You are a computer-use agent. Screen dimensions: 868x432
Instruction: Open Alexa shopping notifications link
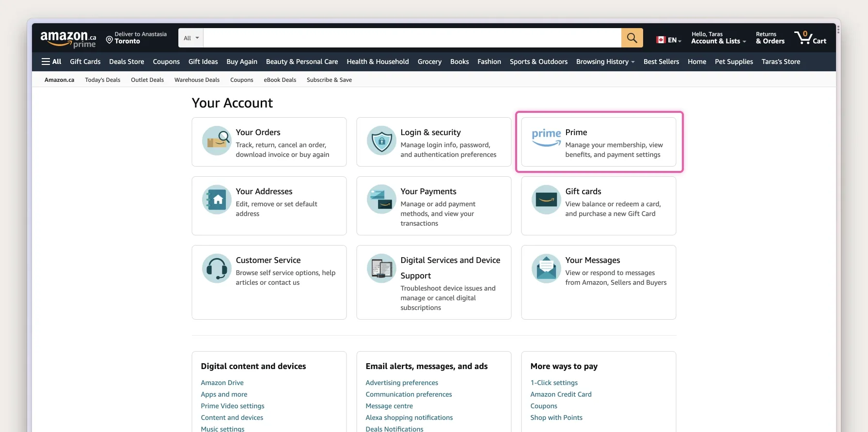click(x=409, y=417)
